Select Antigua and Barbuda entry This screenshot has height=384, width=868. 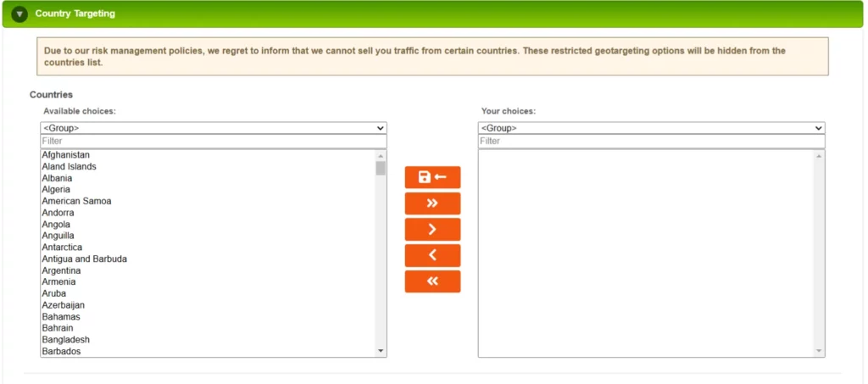pos(84,259)
